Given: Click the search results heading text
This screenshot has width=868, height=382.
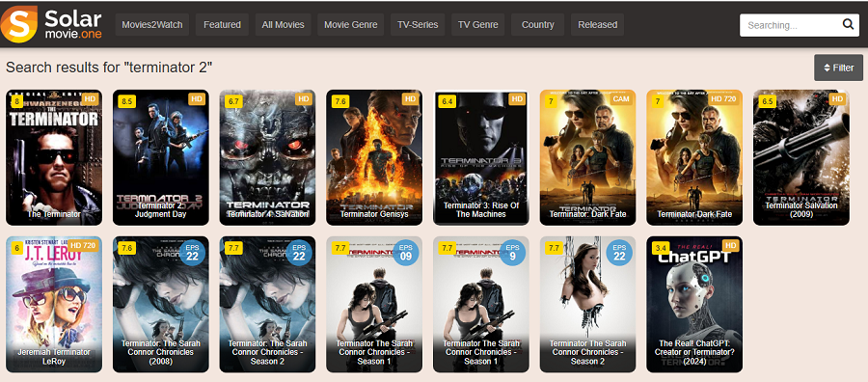Looking at the screenshot, I should [x=109, y=68].
